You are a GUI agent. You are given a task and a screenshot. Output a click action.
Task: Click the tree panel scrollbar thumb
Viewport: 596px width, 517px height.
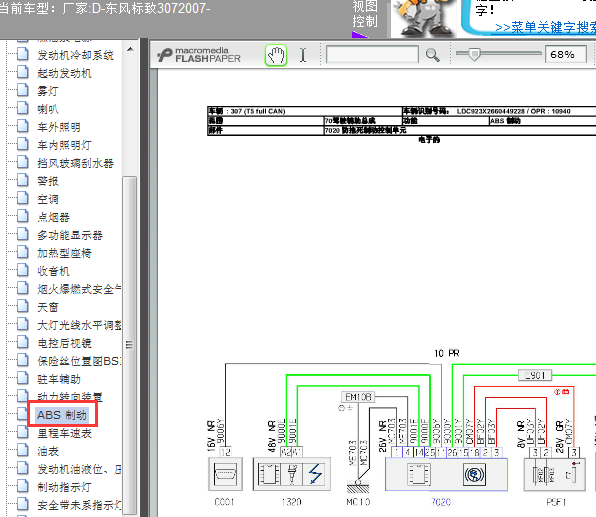point(130,344)
